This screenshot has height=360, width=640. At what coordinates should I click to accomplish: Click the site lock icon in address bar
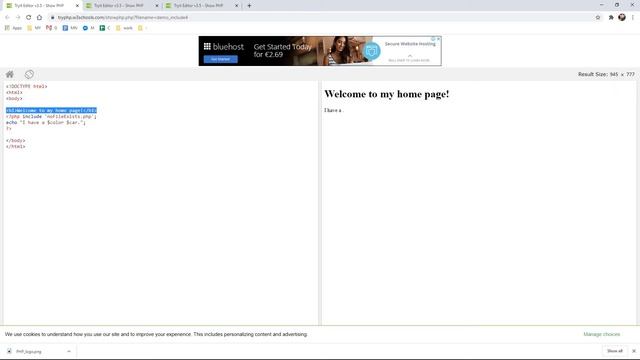point(52,18)
